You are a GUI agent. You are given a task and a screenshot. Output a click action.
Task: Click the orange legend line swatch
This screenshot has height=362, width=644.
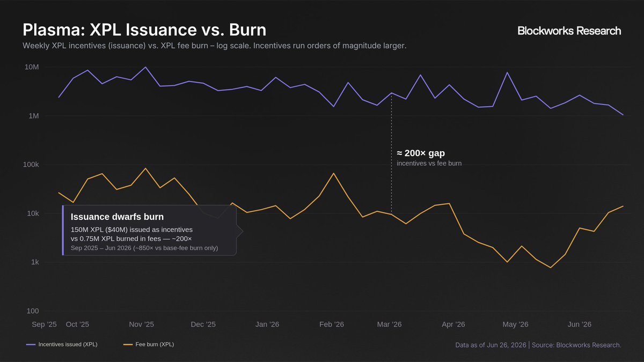pos(128,344)
